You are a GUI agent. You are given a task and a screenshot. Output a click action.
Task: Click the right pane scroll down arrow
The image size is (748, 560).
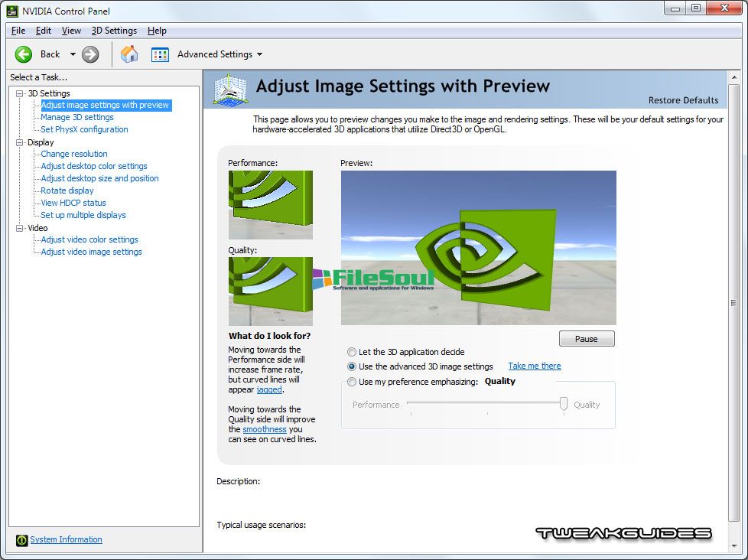coord(733,546)
